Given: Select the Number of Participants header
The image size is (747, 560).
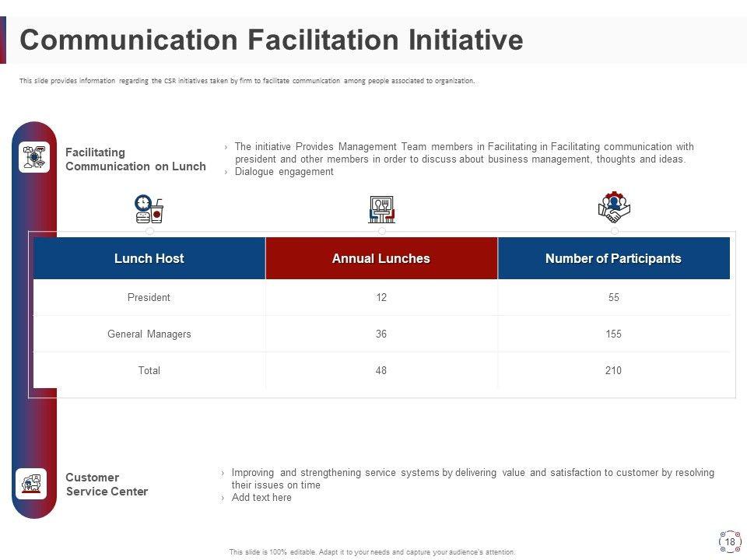Looking at the screenshot, I should tap(614, 258).
